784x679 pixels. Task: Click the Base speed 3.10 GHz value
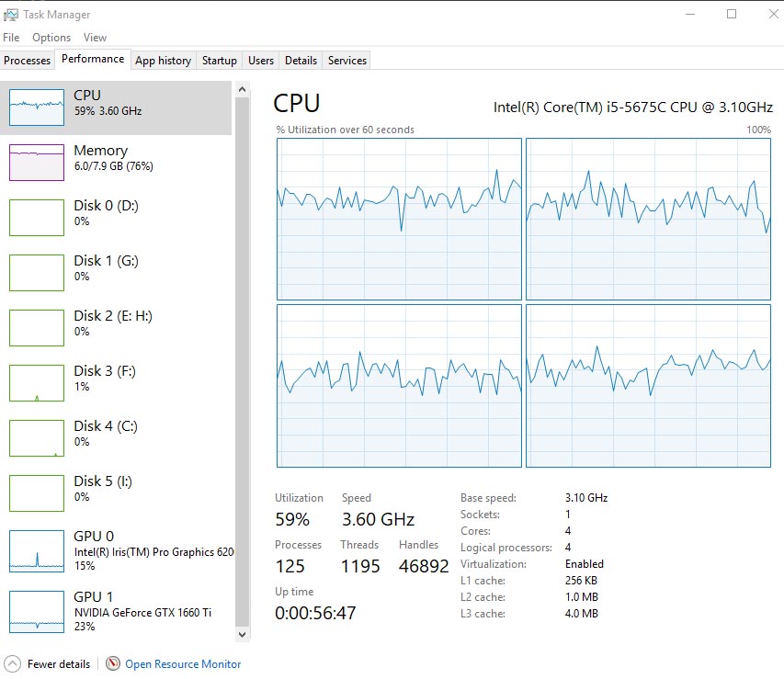point(586,498)
